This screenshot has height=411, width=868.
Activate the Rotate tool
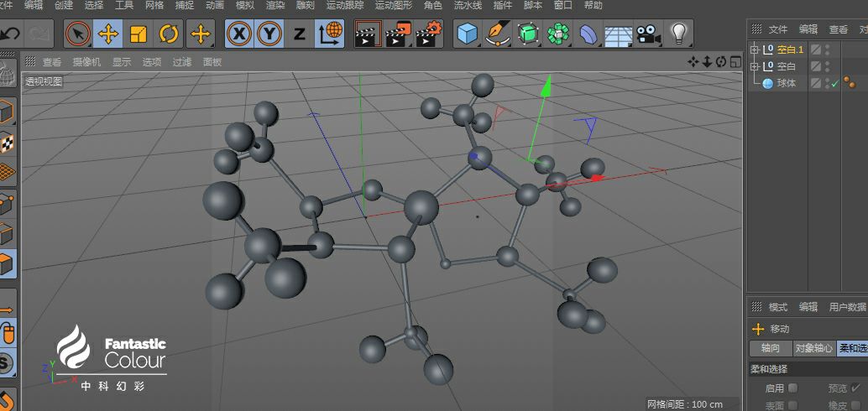click(x=169, y=34)
